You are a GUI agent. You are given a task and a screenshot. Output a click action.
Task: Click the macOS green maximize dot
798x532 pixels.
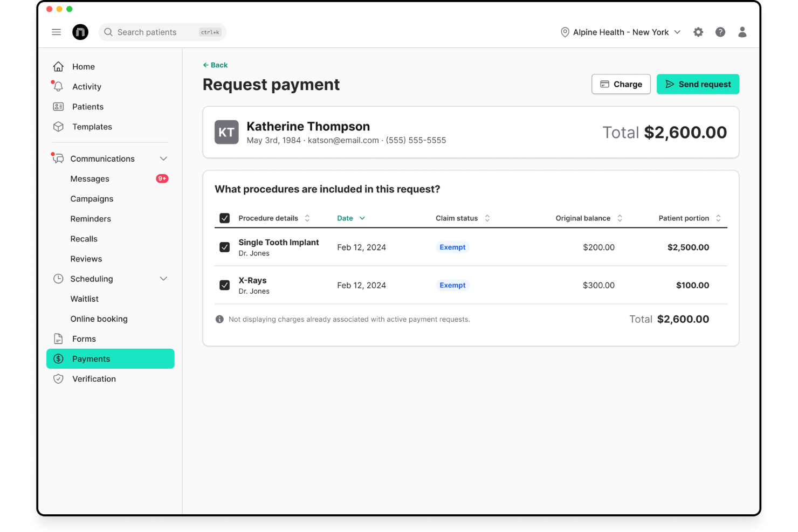tap(70, 9)
